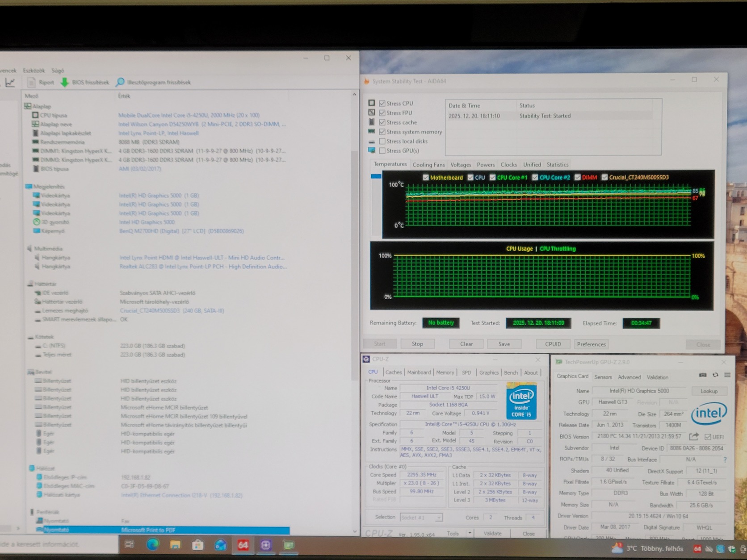The width and height of the screenshot is (747, 560).
Task: Click the CPU típusa chip icon
Action: click(35, 115)
